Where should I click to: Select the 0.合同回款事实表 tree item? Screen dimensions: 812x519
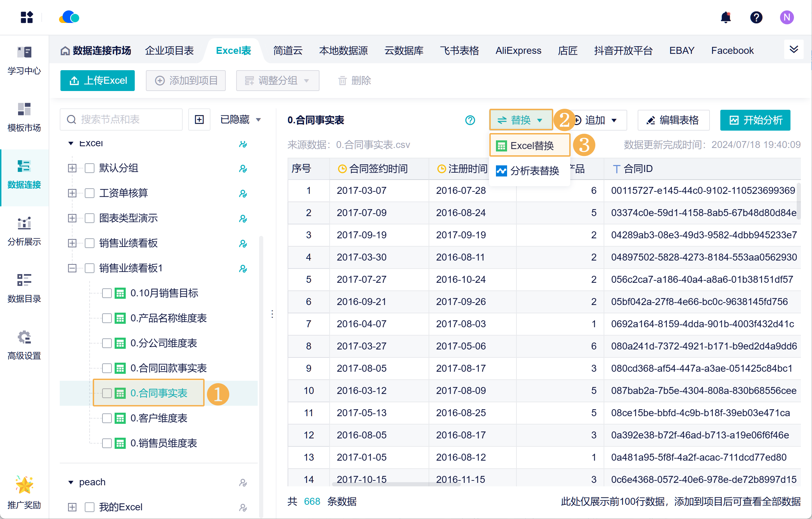[168, 368]
